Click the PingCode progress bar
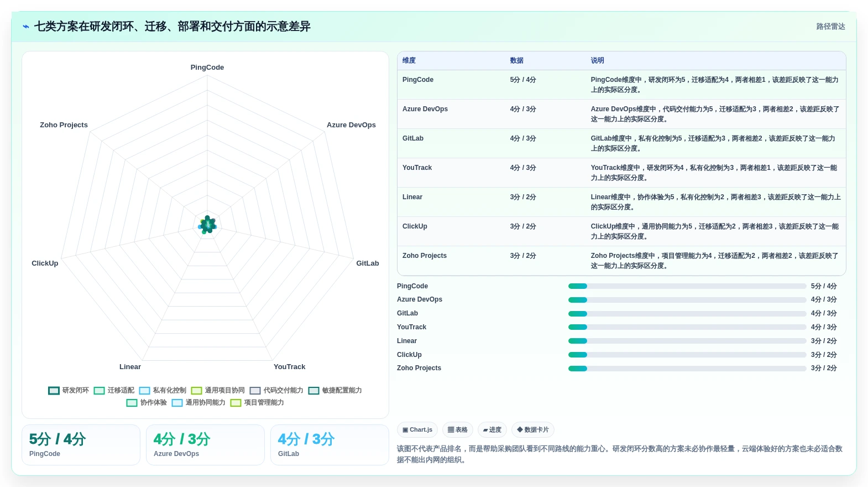 pyautogui.click(x=687, y=286)
